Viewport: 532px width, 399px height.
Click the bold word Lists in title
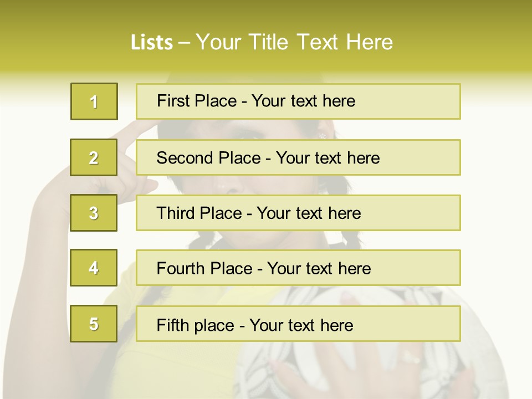(151, 42)
